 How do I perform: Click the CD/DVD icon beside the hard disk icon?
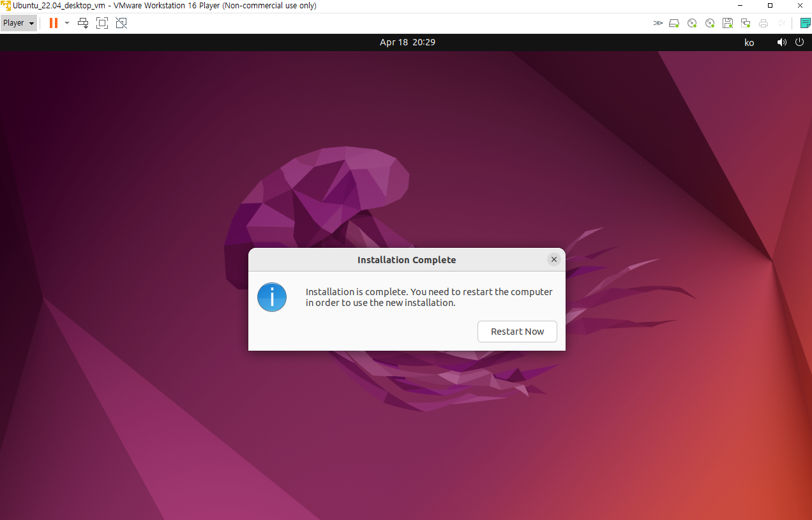(692, 24)
